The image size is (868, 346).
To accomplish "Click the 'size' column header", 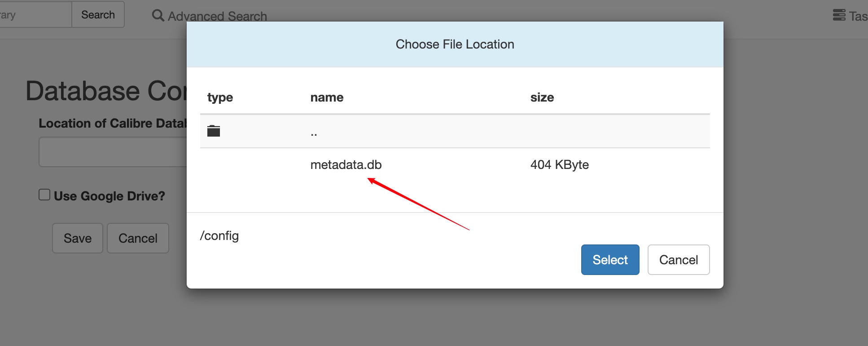I will pos(542,98).
